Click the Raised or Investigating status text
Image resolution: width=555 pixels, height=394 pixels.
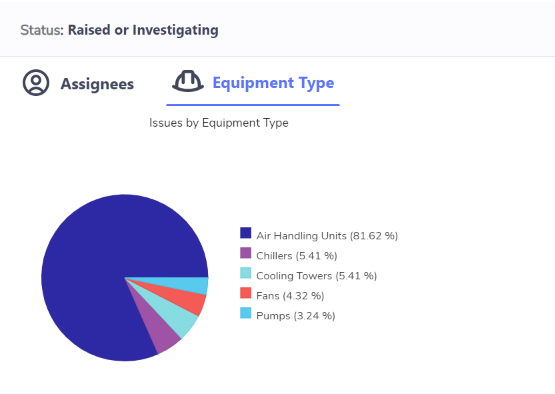pos(143,30)
